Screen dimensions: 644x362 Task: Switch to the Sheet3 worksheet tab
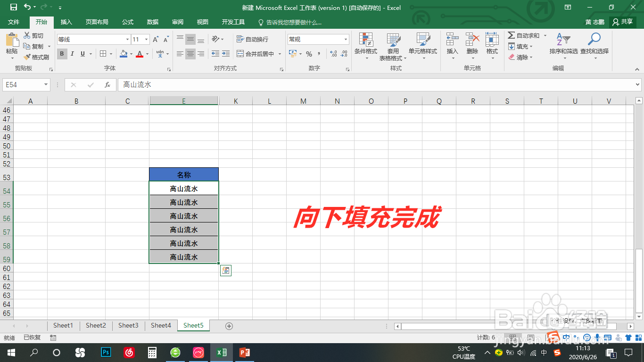click(x=128, y=325)
